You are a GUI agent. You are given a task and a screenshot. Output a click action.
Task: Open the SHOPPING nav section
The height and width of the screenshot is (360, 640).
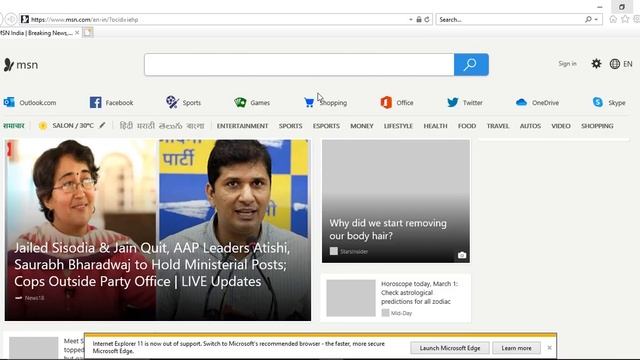click(597, 126)
